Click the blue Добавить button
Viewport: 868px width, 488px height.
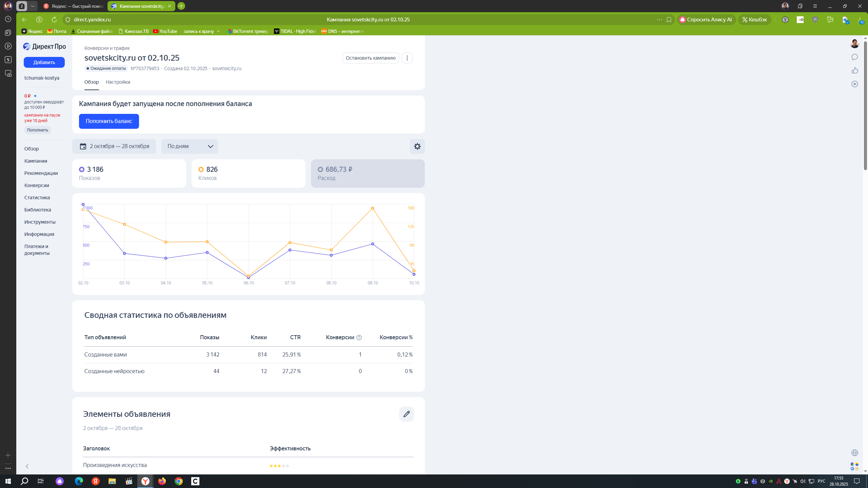tap(44, 62)
